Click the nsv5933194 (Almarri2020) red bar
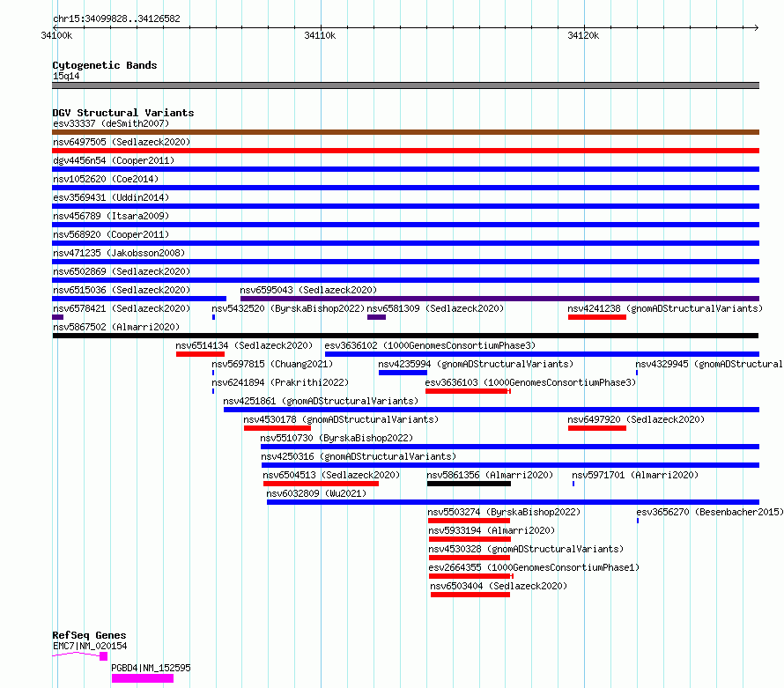This screenshot has width=784, height=688. tap(470, 539)
